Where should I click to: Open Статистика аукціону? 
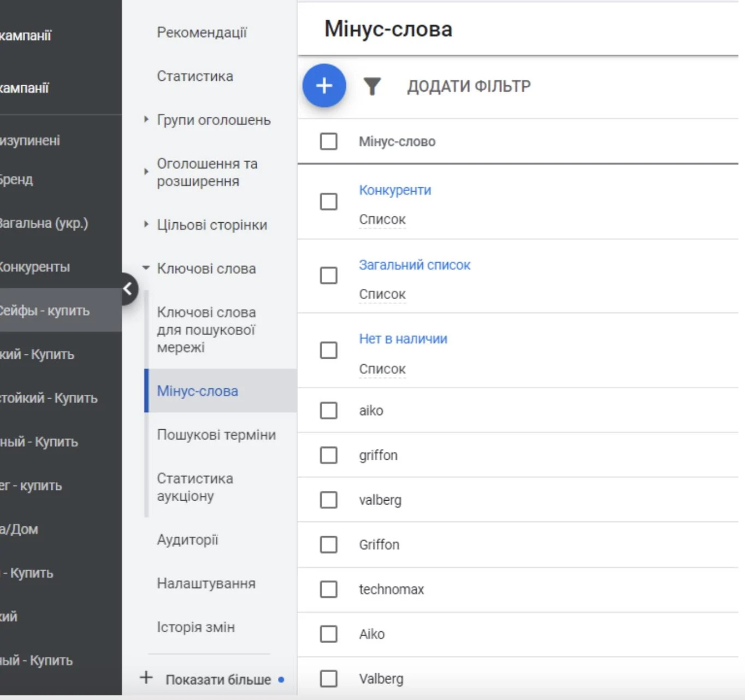(x=195, y=487)
